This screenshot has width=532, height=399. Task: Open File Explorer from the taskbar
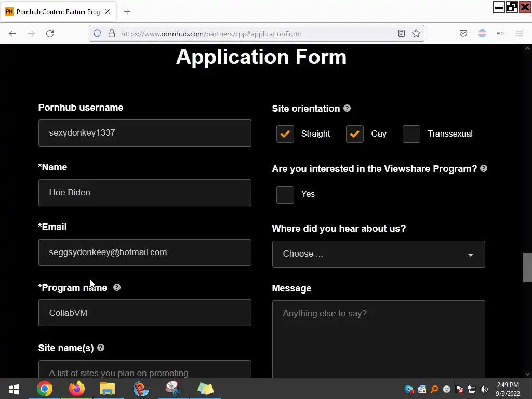108,389
